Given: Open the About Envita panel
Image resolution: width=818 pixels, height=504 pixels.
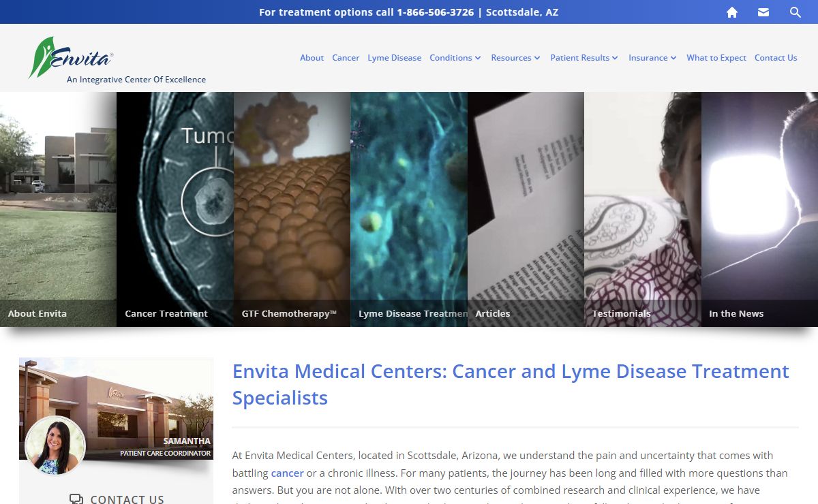Looking at the screenshot, I should [x=59, y=209].
